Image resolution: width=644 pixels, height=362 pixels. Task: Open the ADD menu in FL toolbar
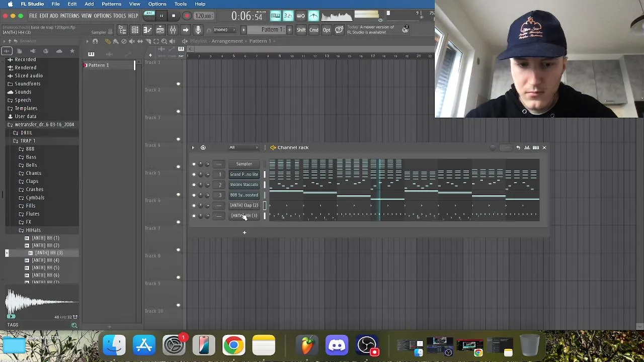pos(54,16)
